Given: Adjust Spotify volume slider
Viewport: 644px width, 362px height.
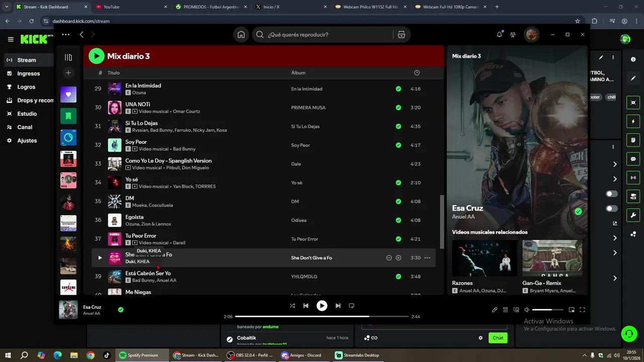Looking at the screenshot, I should 548,310.
